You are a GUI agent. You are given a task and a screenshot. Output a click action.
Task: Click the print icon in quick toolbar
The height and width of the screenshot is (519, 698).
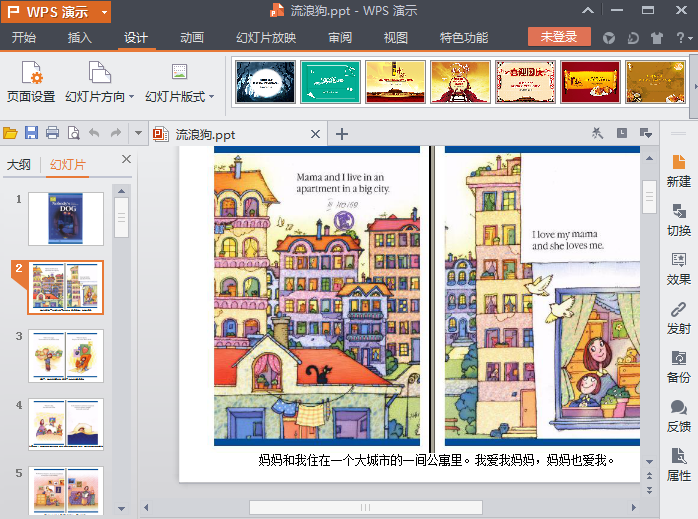pyautogui.click(x=53, y=133)
